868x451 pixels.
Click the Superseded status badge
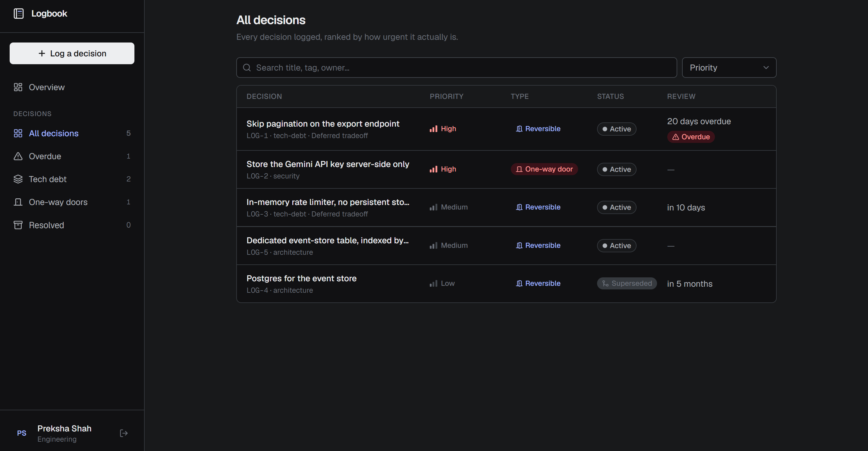(627, 283)
